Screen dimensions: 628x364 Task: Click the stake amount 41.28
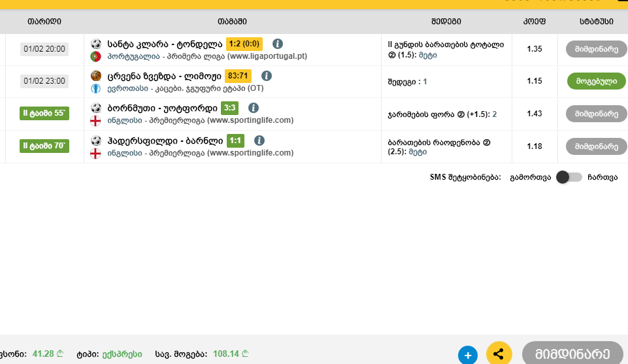pyautogui.click(x=43, y=354)
